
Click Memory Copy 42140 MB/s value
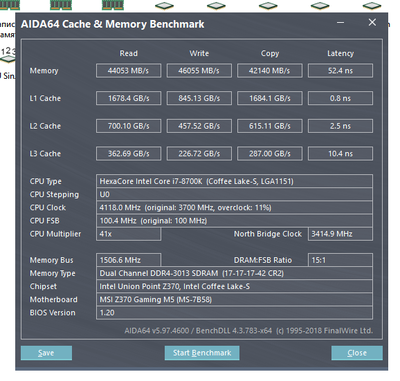point(270,71)
